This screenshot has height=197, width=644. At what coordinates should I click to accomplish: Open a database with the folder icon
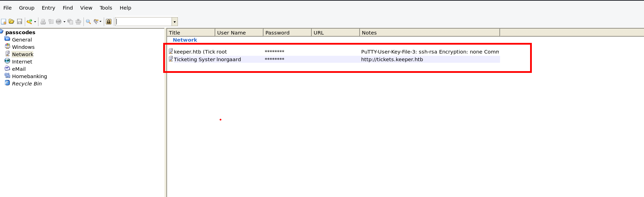tap(12, 22)
